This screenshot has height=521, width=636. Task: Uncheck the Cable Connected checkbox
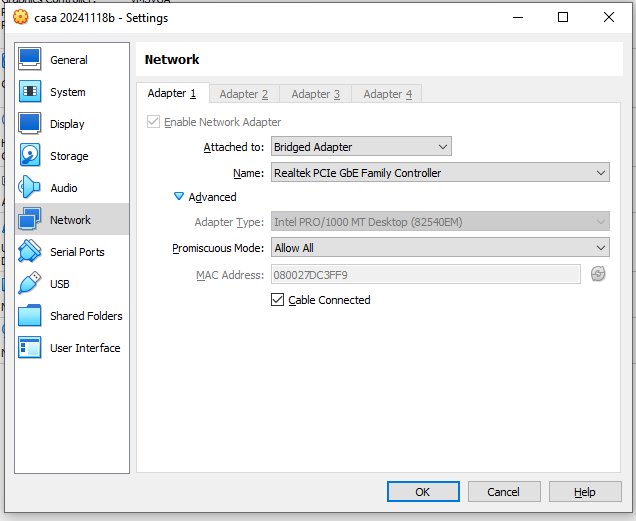pos(277,300)
